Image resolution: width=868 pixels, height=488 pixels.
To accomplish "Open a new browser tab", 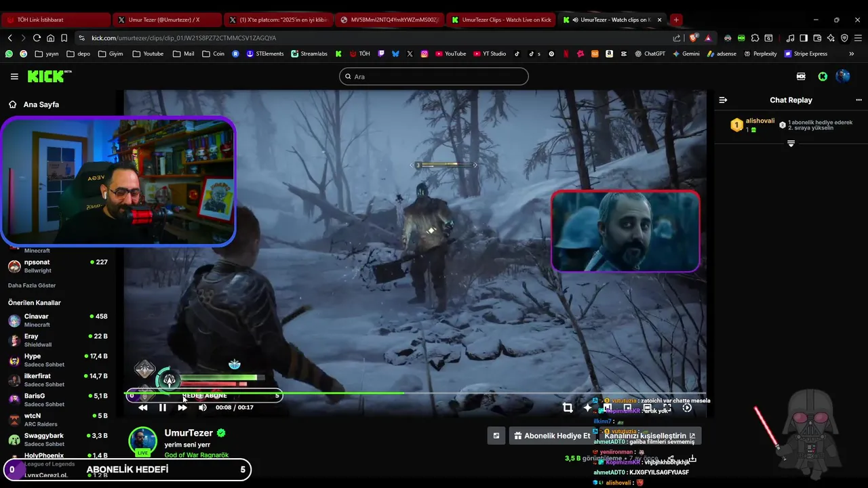I will (x=676, y=20).
